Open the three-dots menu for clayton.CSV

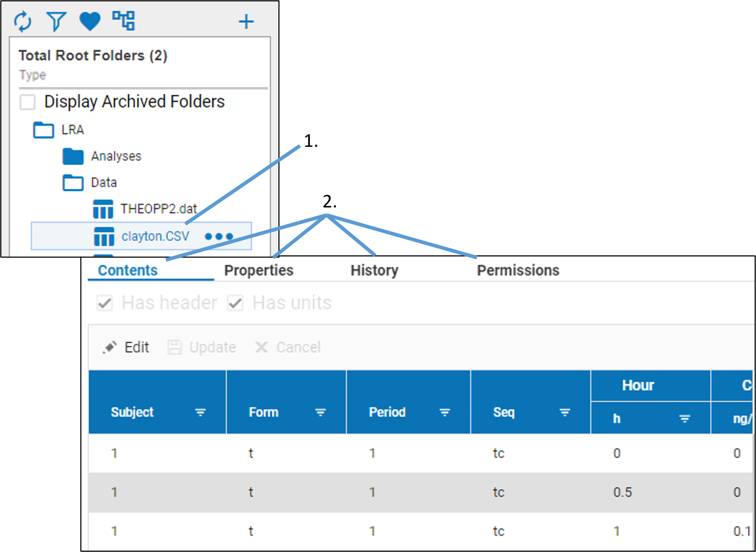point(219,237)
